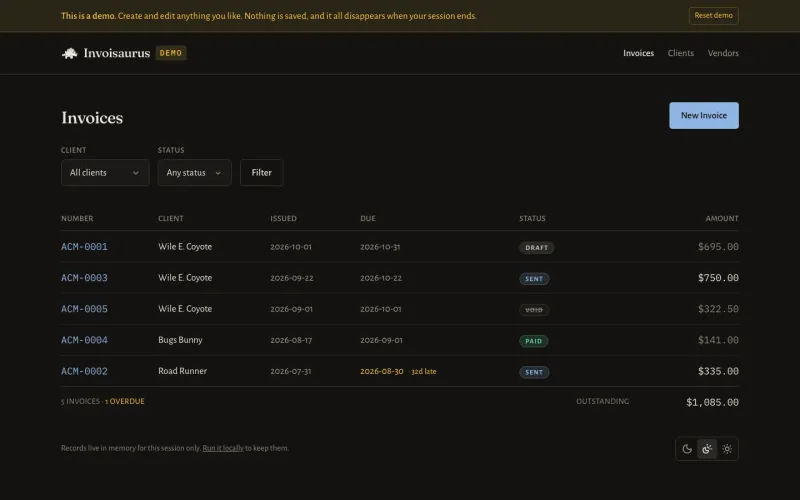Click the DUE column header
The image size is (800, 500).
(368, 218)
